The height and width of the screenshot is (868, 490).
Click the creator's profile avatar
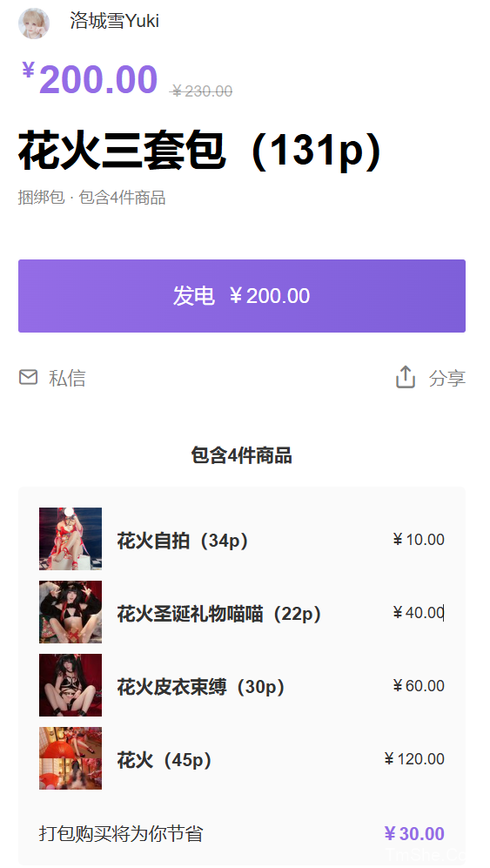pyautogui.click(x=34, y=24)
